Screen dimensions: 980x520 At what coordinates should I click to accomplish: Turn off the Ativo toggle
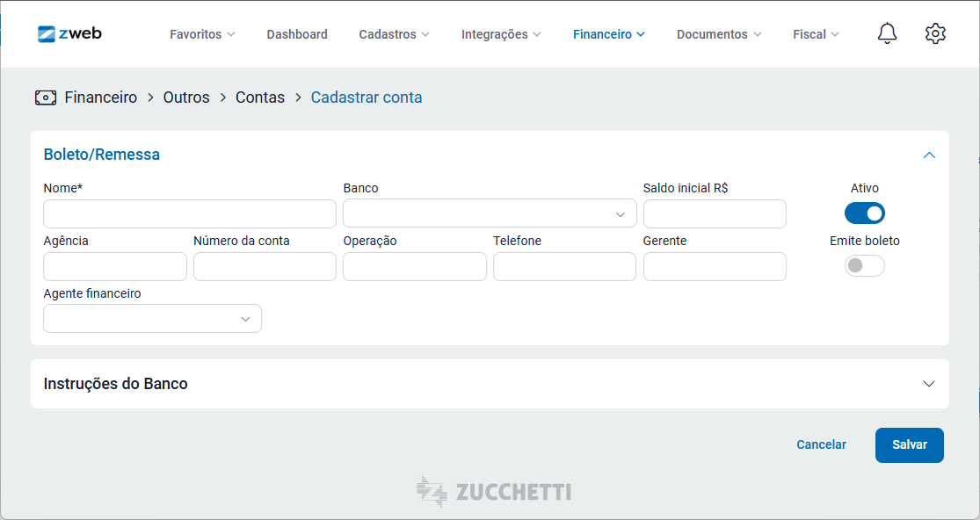click(864, 213)
